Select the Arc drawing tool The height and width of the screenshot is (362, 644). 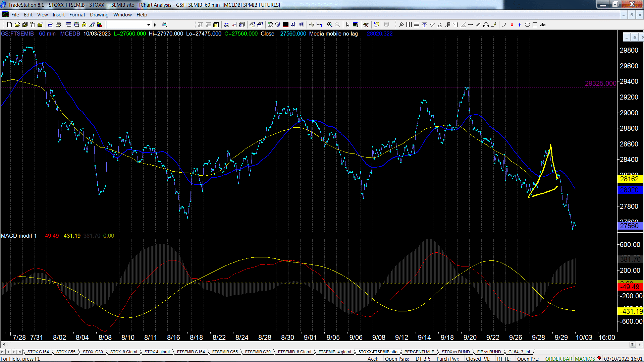(504, 24)
